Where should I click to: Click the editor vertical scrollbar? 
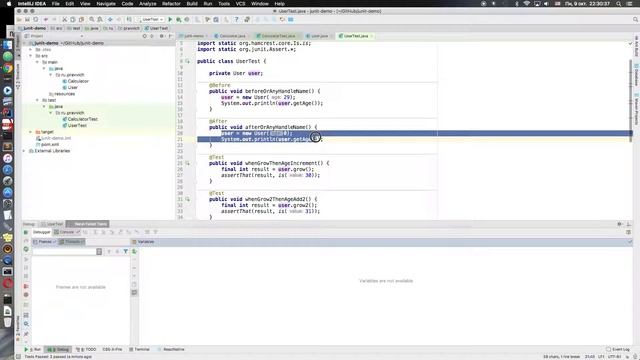(x=631, y=101)
